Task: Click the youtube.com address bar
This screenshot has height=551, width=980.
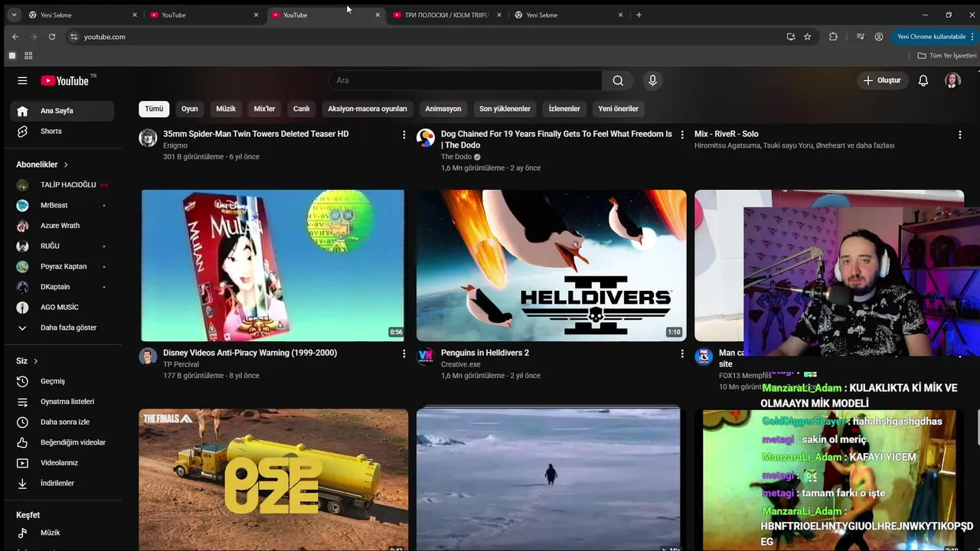Action: pos(429,37)
